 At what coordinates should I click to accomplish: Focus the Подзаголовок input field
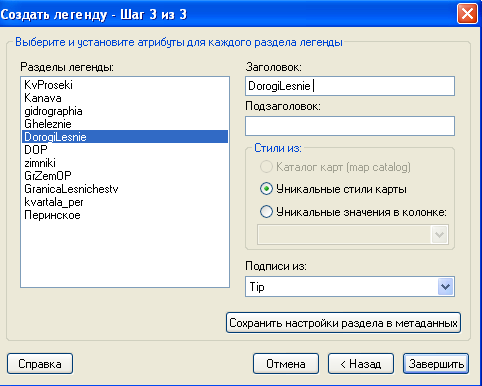pyautogui.click(x=350, y=126)
